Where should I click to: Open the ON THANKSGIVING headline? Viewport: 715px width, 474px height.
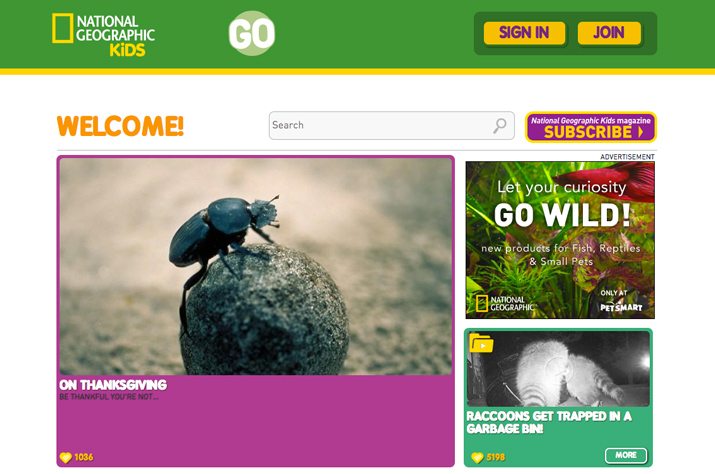[x=113, y=385]
